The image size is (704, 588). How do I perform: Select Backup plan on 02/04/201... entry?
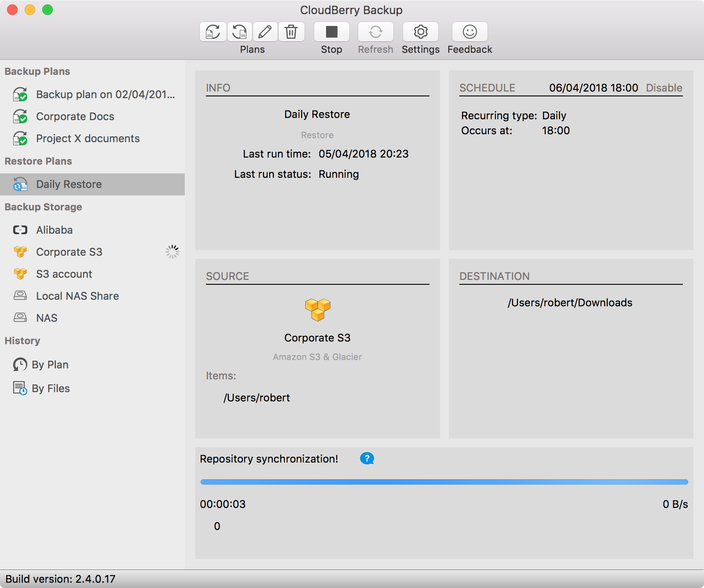pos(92,94)
